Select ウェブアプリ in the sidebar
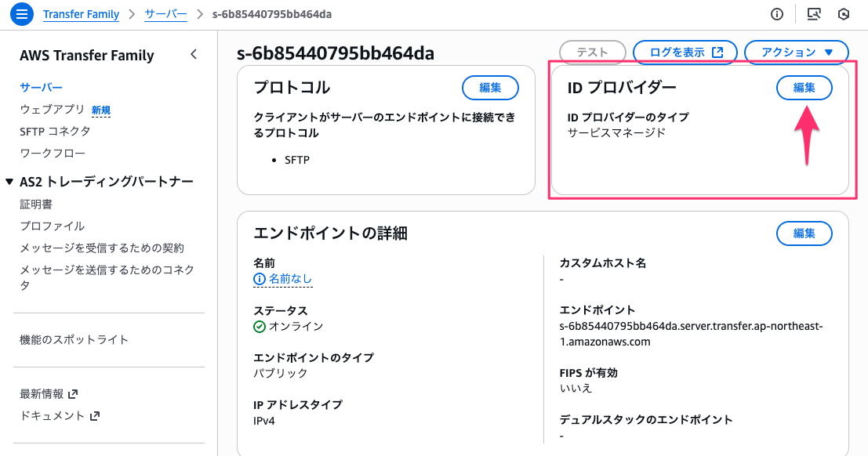Image resolution: width=868 pixels, height=456 pixels. 52,110
